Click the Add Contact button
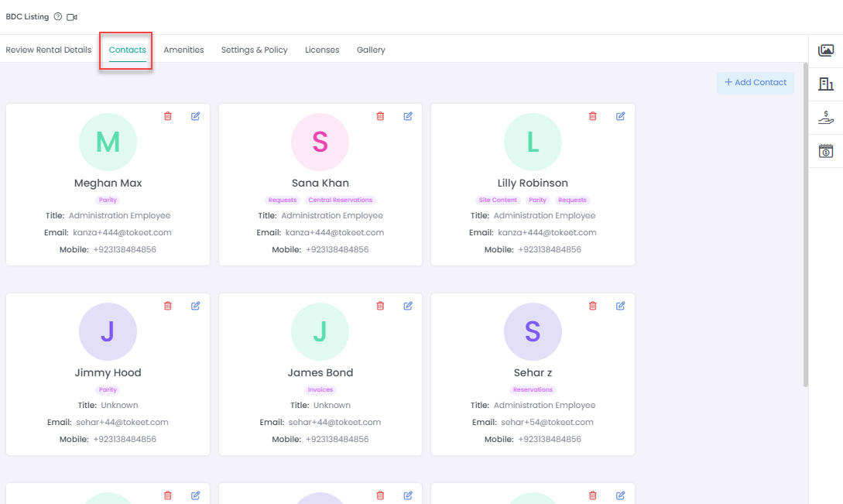Image resolution: width=843 pixels, height=504 pixels. point(756,83)
